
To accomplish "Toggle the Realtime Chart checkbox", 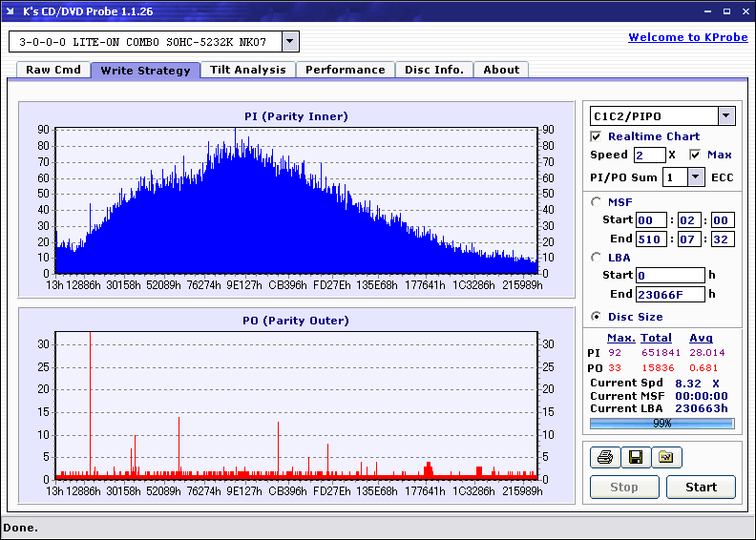I will pos(597,136).
